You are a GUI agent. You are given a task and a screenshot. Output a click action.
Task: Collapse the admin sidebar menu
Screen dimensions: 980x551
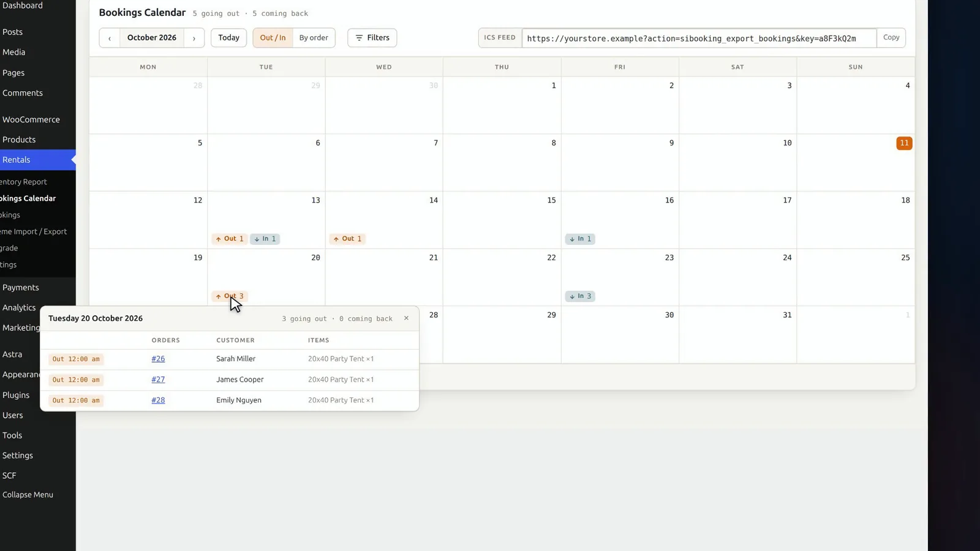[28, 495]
